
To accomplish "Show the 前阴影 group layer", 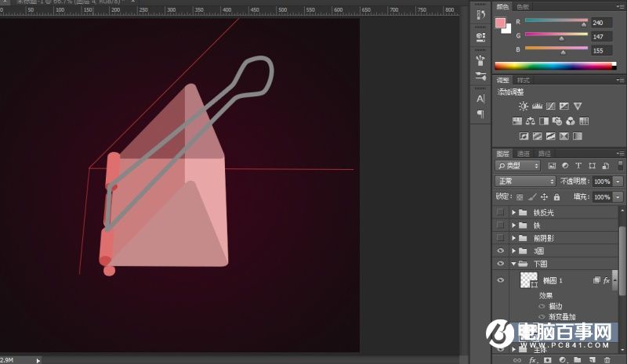I will pos(500,238).
